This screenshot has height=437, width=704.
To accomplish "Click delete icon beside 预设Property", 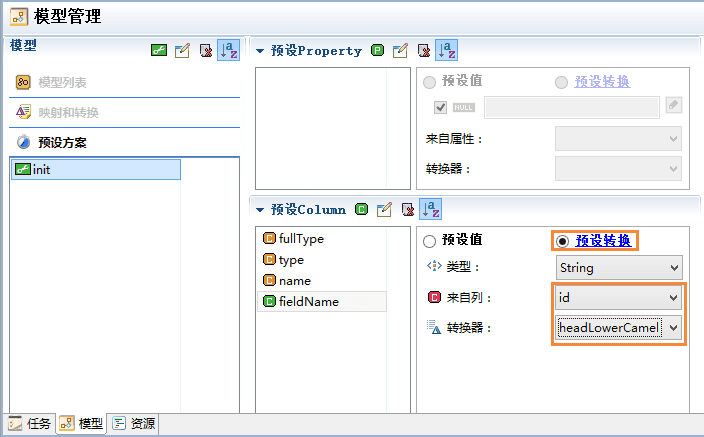I will (x=423, y=50).
